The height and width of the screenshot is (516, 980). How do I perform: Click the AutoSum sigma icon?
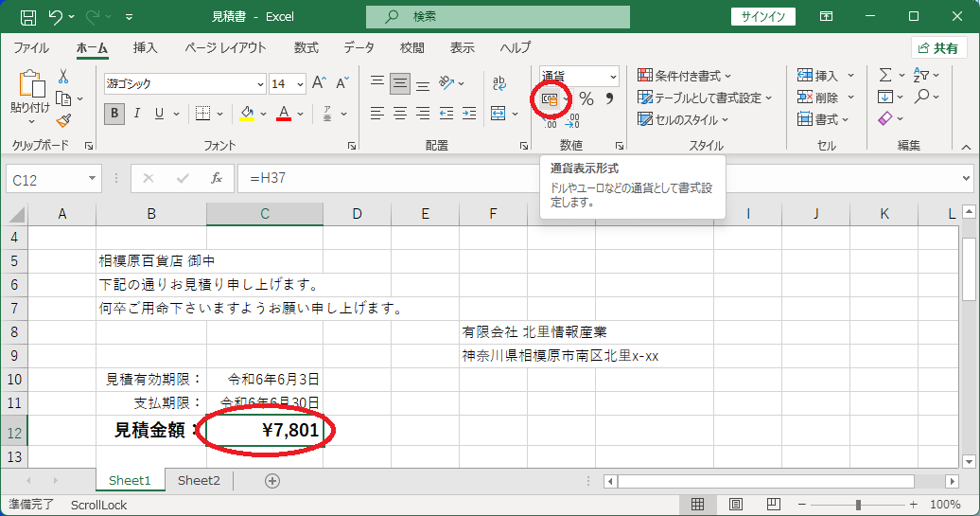[x=885, y=75]
